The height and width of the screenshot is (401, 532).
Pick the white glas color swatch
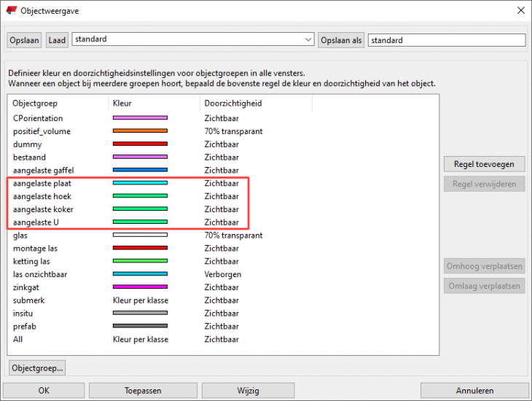pos(140,235)
